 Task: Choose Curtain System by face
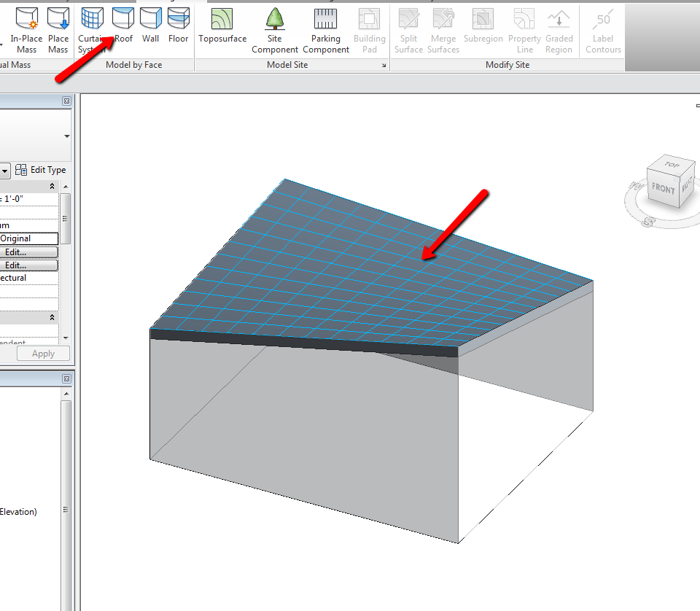92,29
